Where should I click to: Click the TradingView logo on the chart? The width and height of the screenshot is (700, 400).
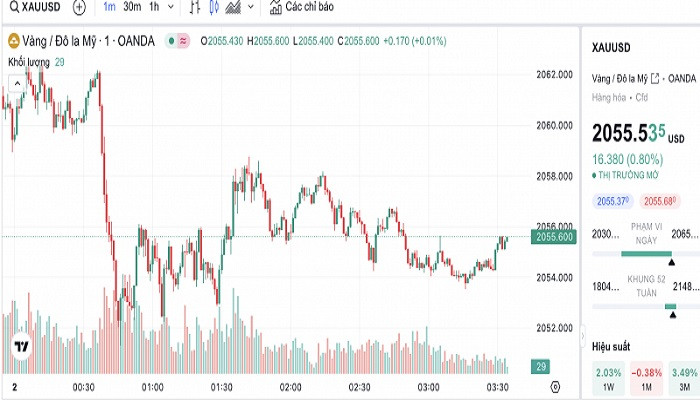tap(20, 349)
